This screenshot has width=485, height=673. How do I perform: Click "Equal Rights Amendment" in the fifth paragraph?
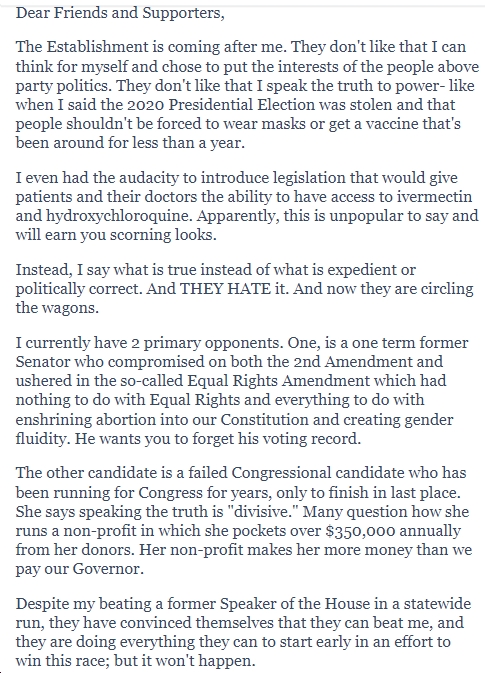(278, 381)
